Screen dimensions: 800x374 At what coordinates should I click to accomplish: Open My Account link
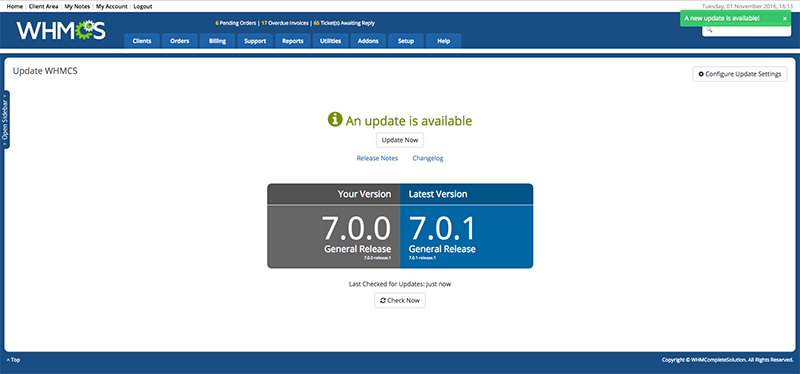(112, 7)
